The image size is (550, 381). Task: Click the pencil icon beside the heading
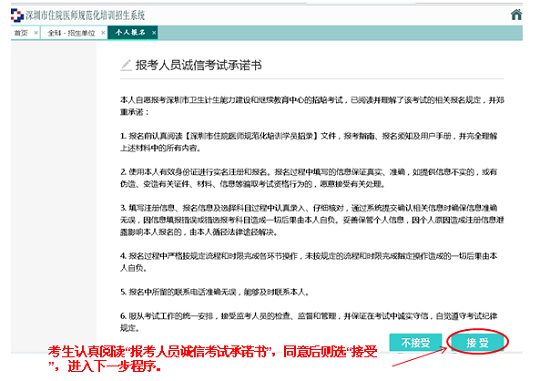(x=126, y=65)
